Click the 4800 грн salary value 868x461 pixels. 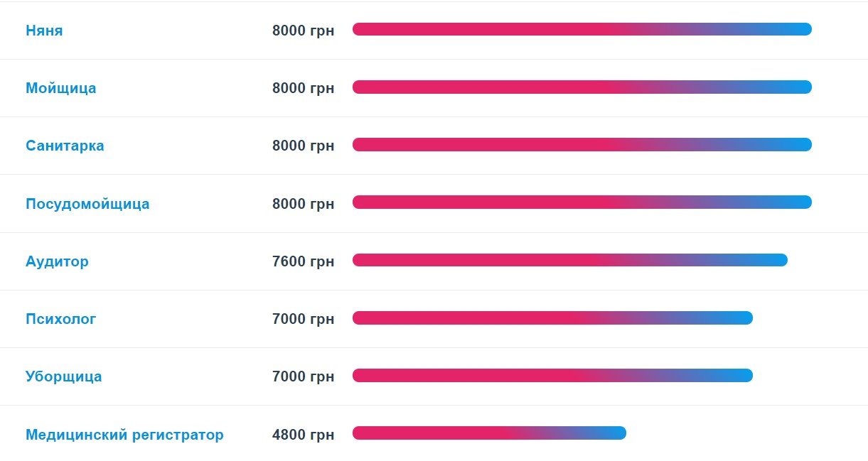(x=303, y=435)
